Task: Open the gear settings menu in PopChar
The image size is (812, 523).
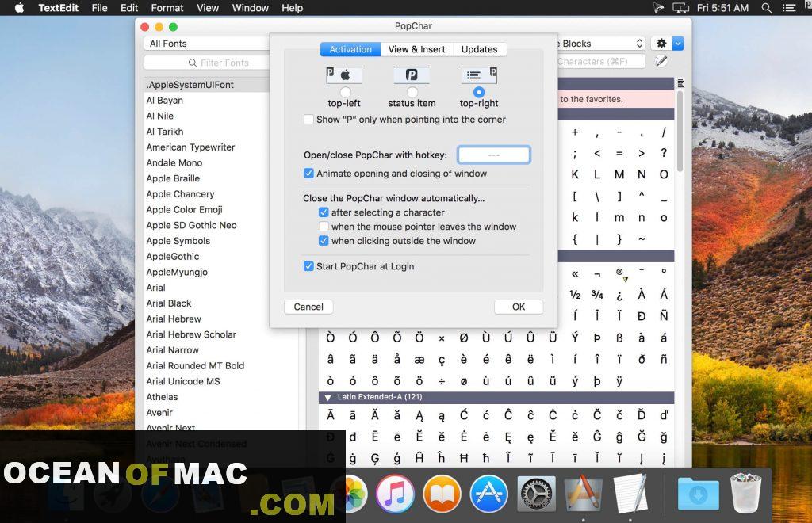Action: click(661, 44)
